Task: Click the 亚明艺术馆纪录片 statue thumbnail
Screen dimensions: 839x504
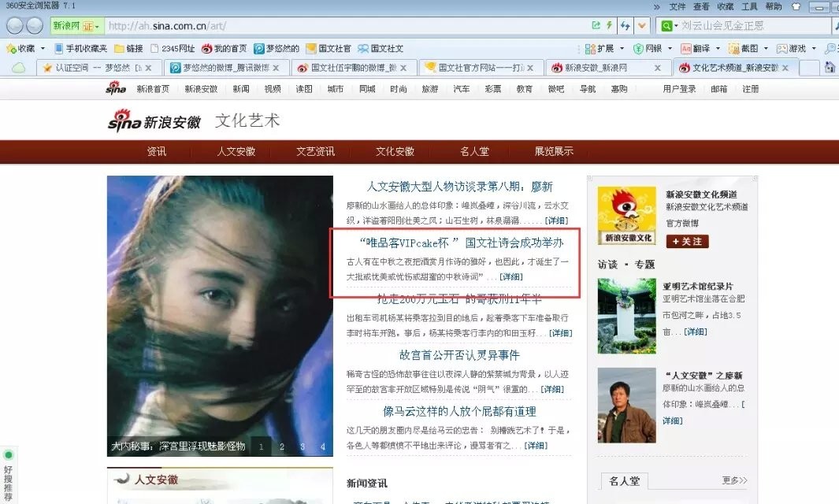Action: pos(626,317)
